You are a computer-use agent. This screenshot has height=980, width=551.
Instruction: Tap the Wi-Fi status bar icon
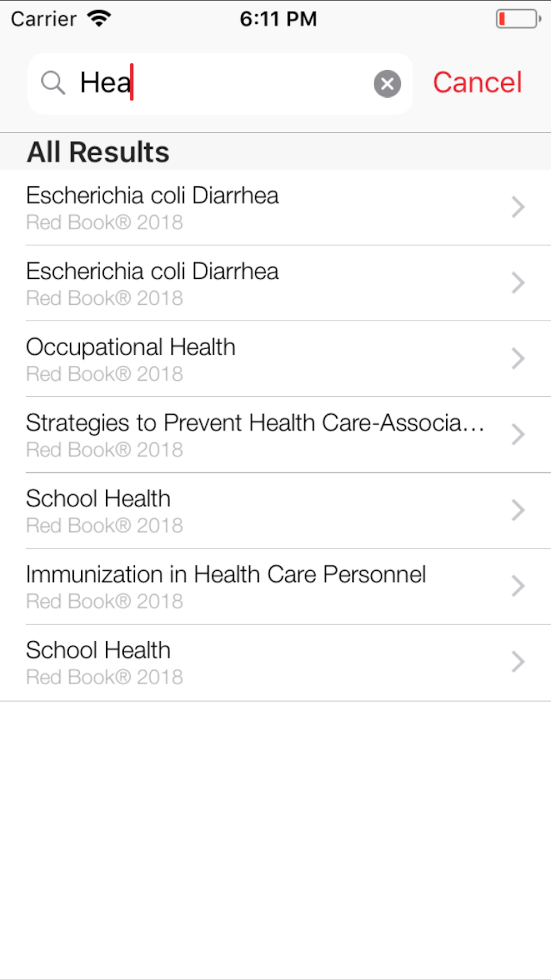99,19
